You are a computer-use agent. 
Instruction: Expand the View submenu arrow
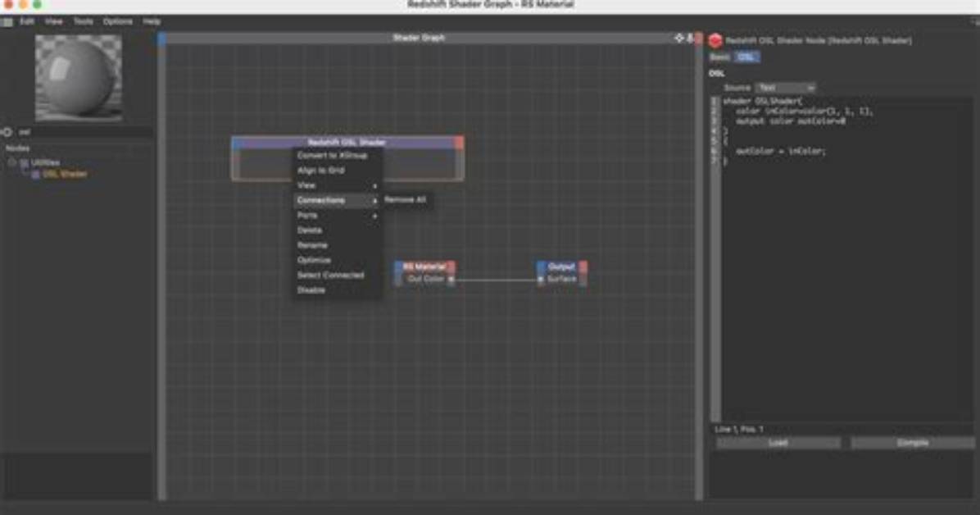[375, 186]
